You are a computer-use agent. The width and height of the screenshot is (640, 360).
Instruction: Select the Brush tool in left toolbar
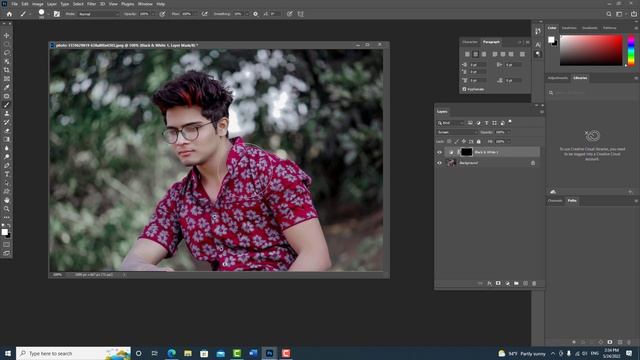7,105
